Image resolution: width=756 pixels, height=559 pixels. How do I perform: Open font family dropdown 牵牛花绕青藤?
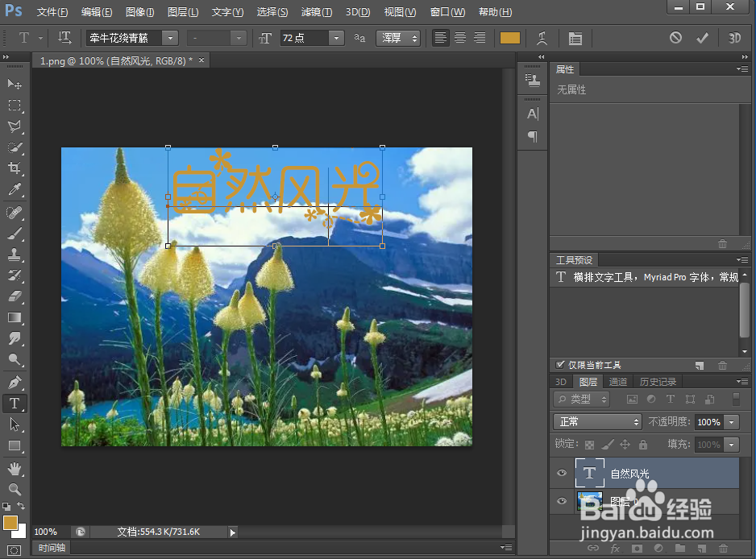coord(171,38)
